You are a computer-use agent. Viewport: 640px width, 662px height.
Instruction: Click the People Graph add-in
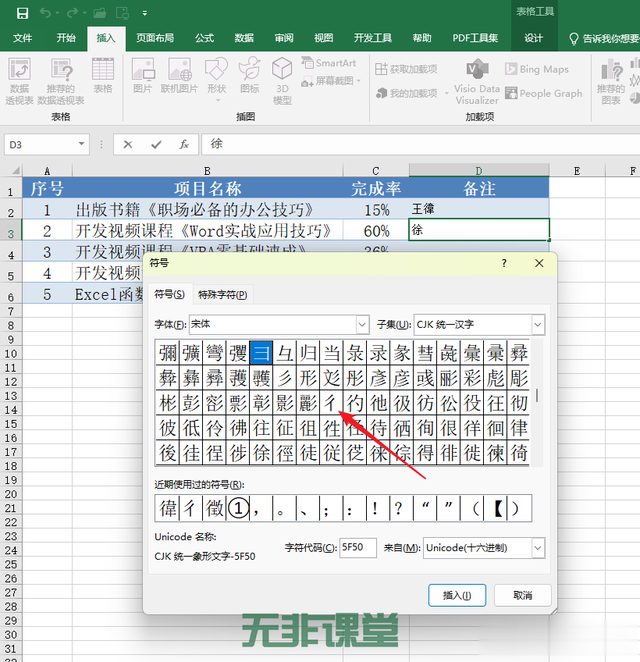tap(544, 93)
